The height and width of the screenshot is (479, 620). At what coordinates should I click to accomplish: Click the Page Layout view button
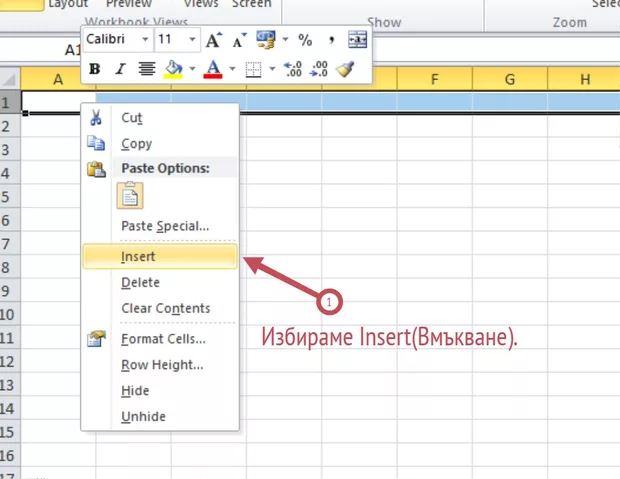pos(68,4)
